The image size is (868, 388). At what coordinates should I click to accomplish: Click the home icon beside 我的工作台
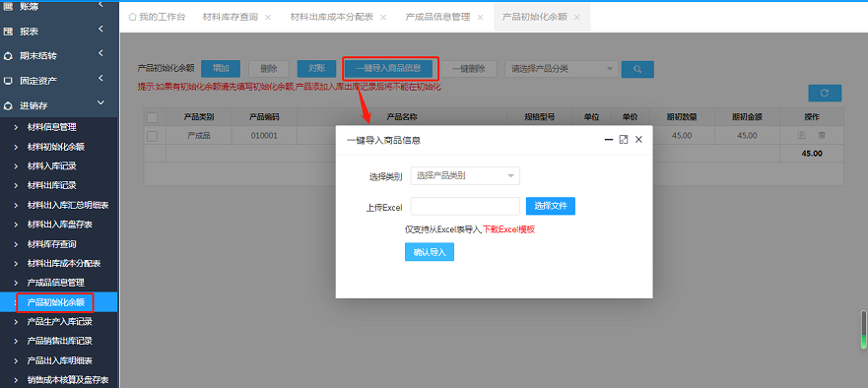click(132, 17)
